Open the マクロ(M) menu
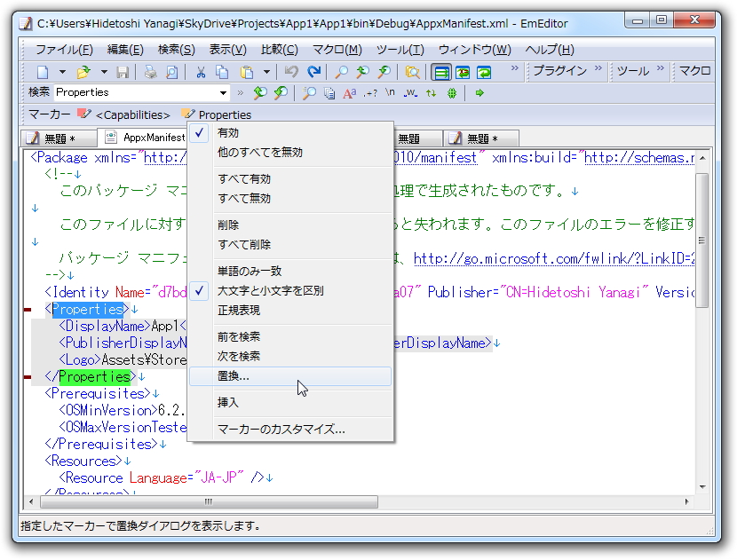 (337, 50)
